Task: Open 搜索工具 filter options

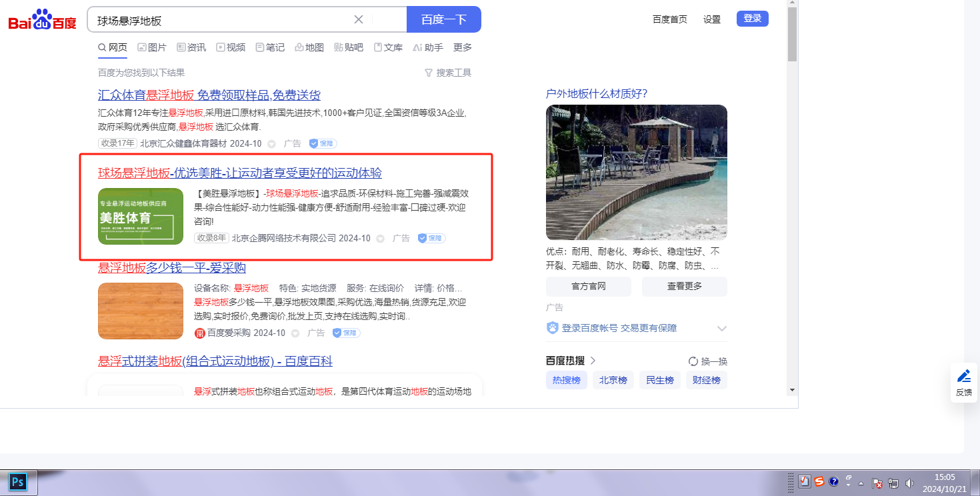Action: tap(448, 73)
